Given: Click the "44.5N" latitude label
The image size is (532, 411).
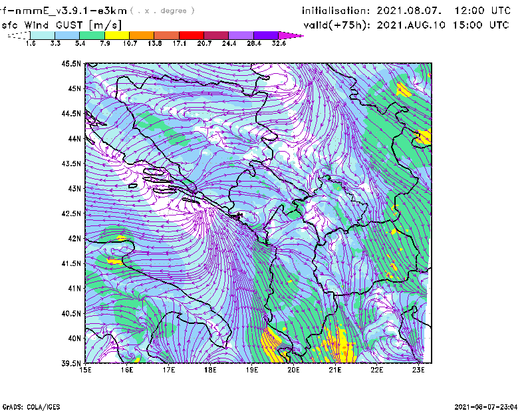Looking at the screenshot, I should point(71,113).
